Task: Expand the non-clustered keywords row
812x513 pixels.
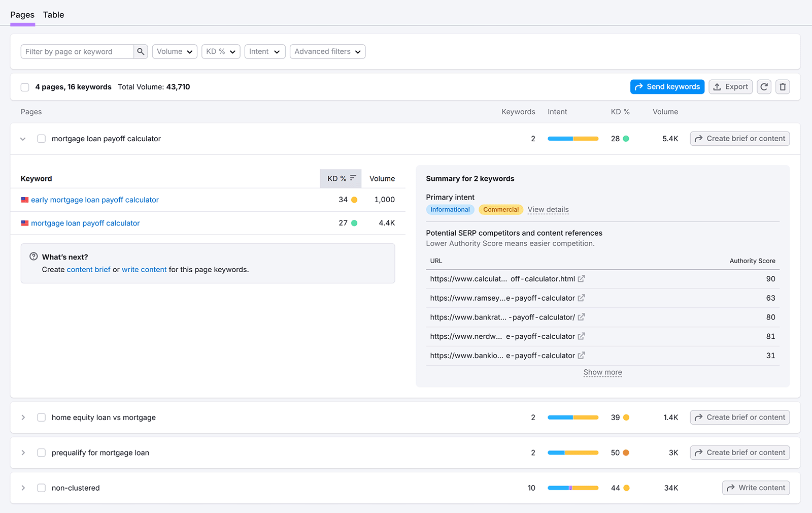Action: tap(23, 488)
